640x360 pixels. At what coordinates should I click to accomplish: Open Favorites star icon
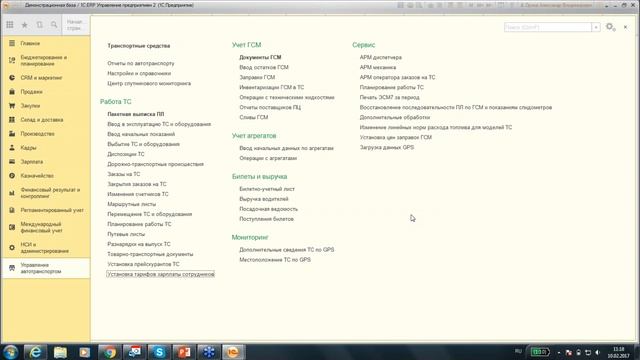pos(24,25)
